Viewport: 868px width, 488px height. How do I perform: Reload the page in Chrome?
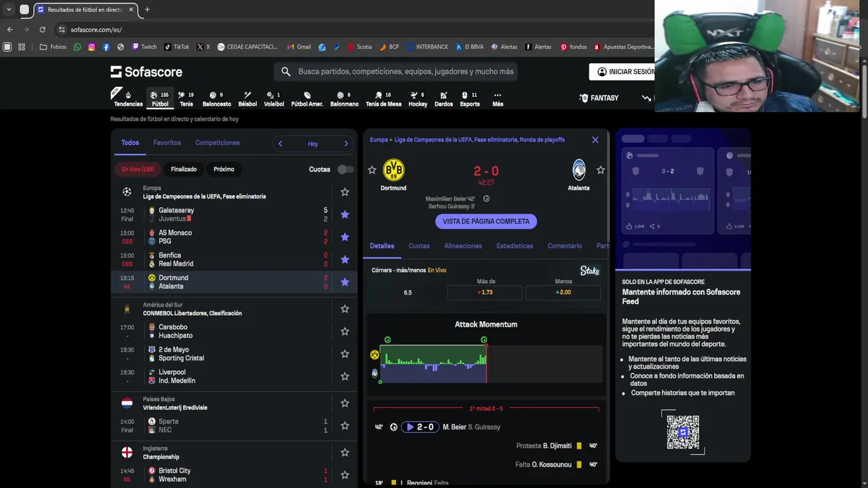43,29
